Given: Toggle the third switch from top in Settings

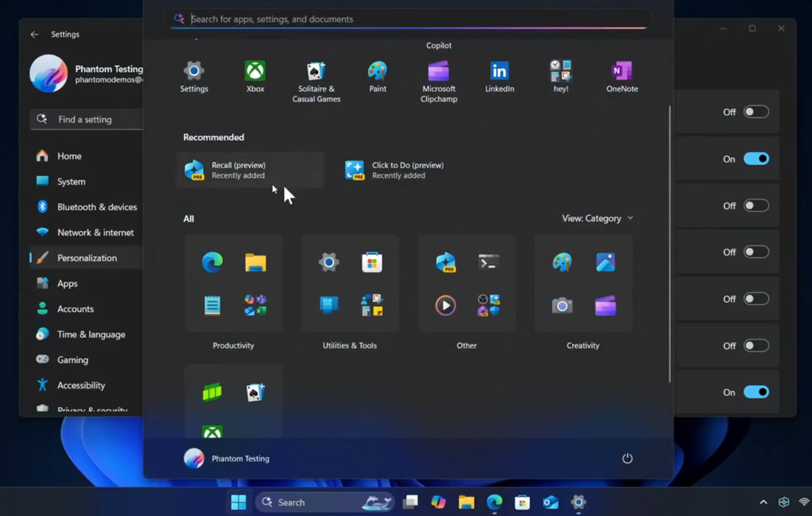Looking at the screenshot, I should 756,205.
